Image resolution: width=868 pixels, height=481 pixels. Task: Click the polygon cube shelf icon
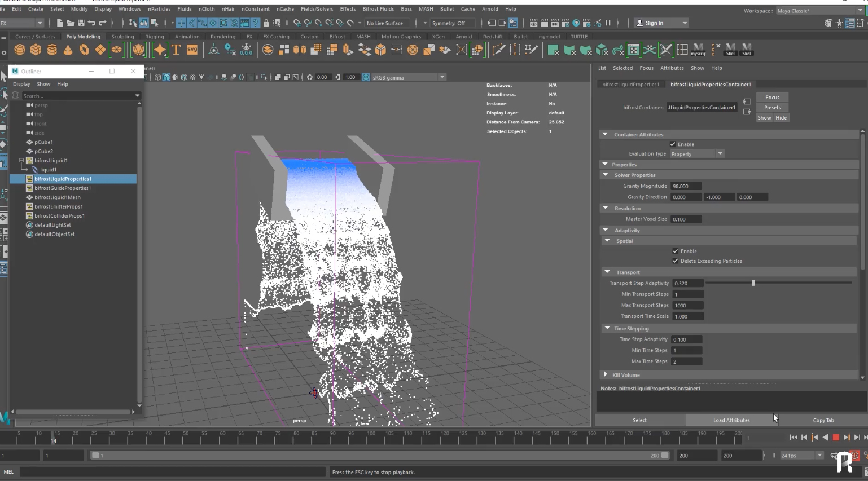click(x=36, y=50)
